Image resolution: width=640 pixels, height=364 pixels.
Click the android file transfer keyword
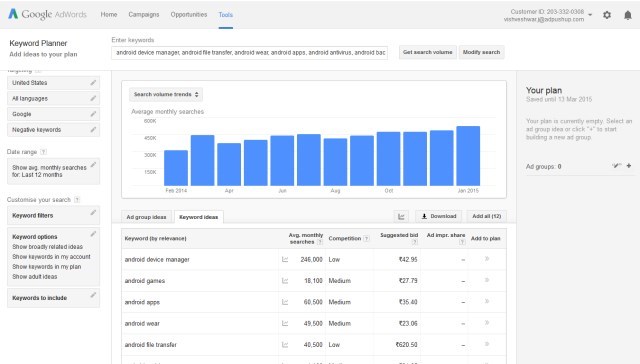[151, 345]
